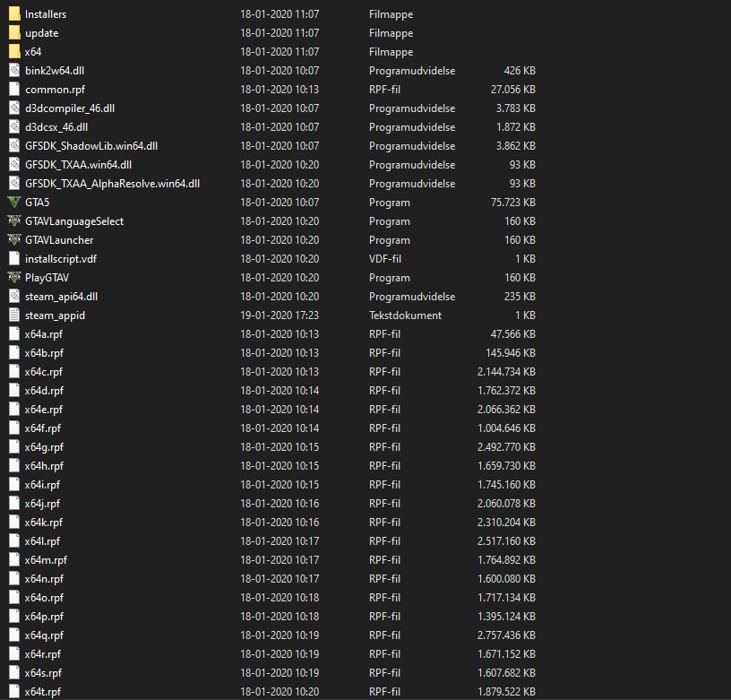Screen dimensions: 731x700
Task: Click the x64d.rpf file icon
Action: click(14, 391)
